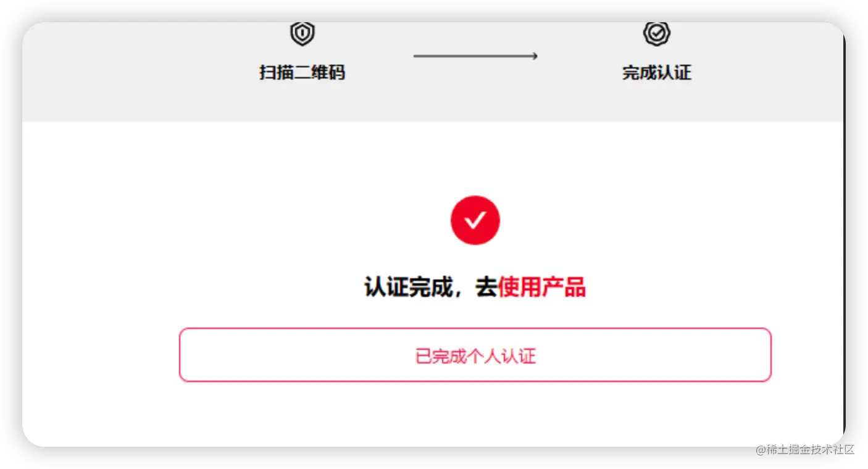
Task: Tap the white tick inside the red circle
Action: tap(475, 220)
